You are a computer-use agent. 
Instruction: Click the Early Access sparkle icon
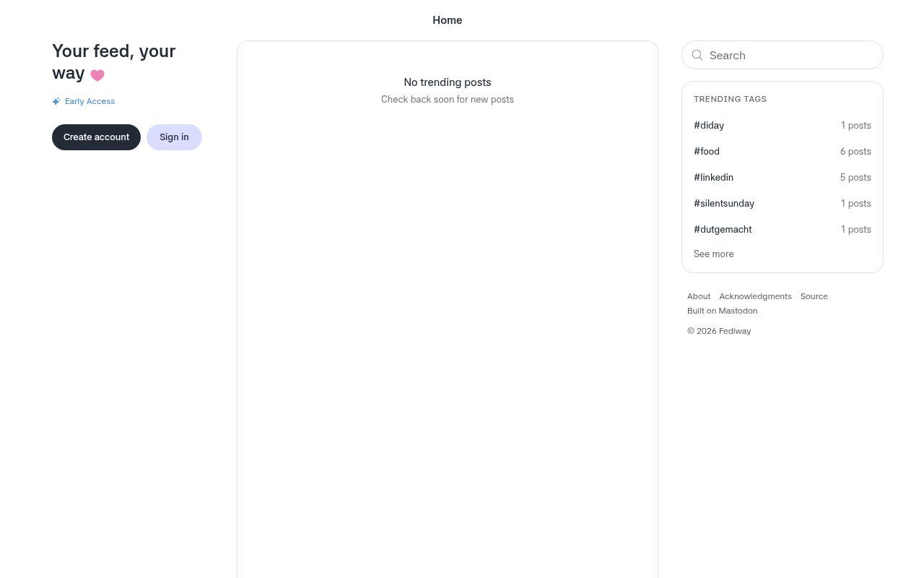click(x=56, y=101)
